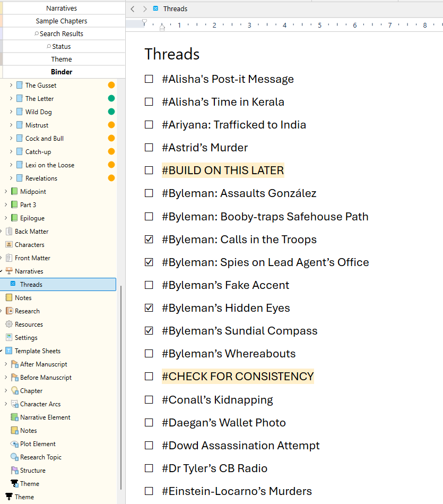Open the Epilogue folder in binder
This screenshot has height=504, width=443.
point(32,218)
